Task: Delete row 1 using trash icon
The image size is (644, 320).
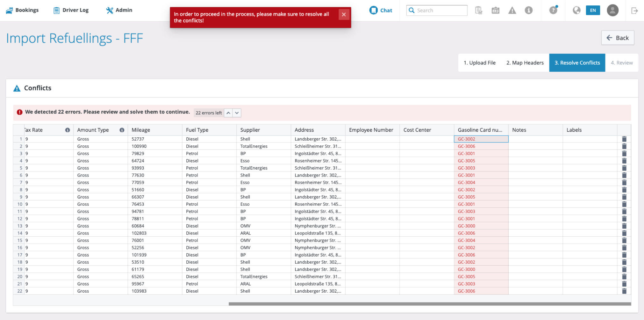Action: tap(624, 139)
